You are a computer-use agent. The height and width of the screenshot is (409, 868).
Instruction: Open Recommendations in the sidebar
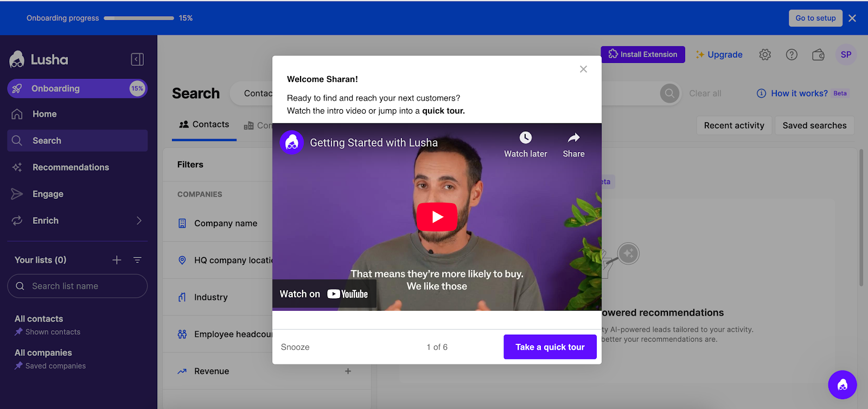[77, 167]
